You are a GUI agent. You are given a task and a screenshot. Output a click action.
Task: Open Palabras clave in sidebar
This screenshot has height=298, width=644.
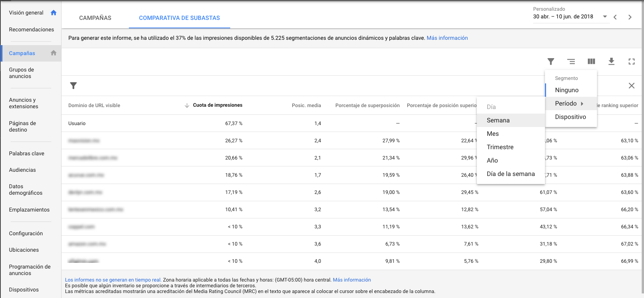[27, 153]
